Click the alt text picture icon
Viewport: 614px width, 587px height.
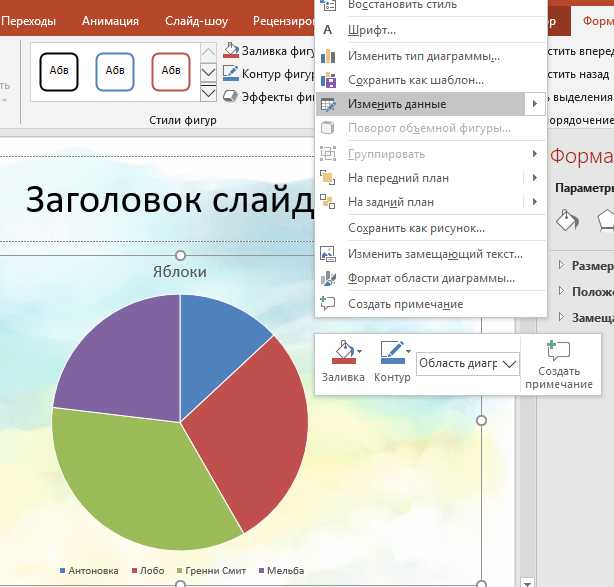pyautogui.click(x=328, y=254)
